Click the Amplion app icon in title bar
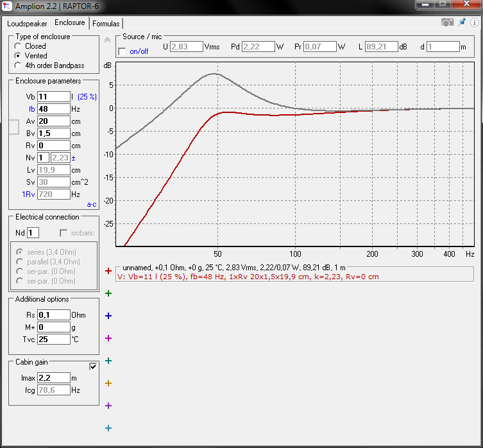 (x=7, y=6)
